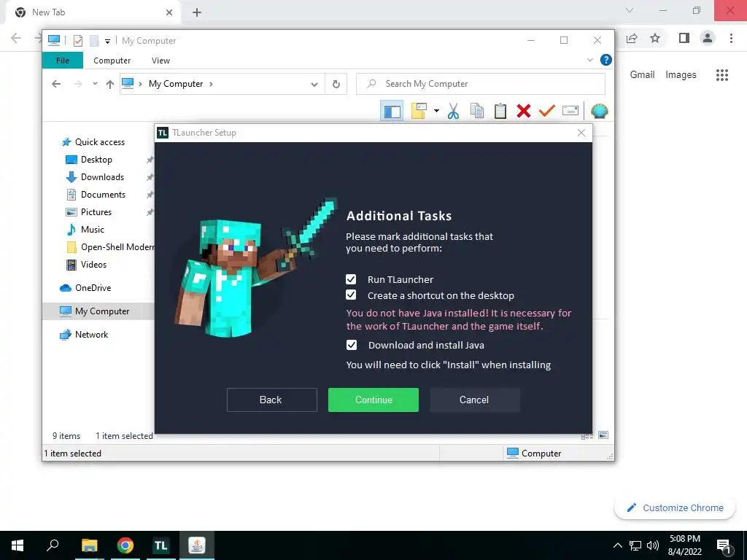Open Explorer help question mark icon
The width and height of the screenshot is (747, 560).
(606, 60)
